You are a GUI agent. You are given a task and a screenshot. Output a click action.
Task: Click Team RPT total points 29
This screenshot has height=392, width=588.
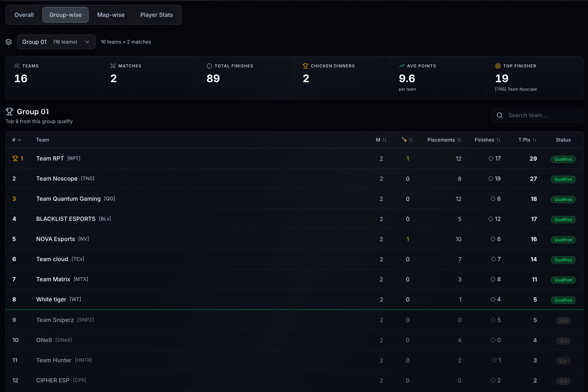pos(533,158)
